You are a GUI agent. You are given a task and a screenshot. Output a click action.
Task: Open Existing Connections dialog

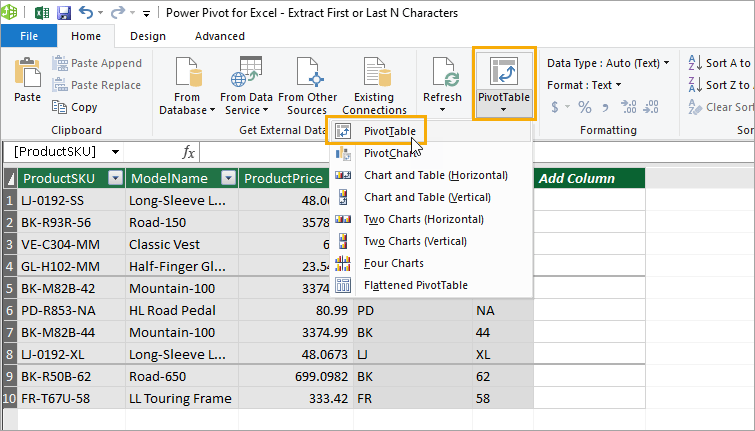[x=374, y=86]
